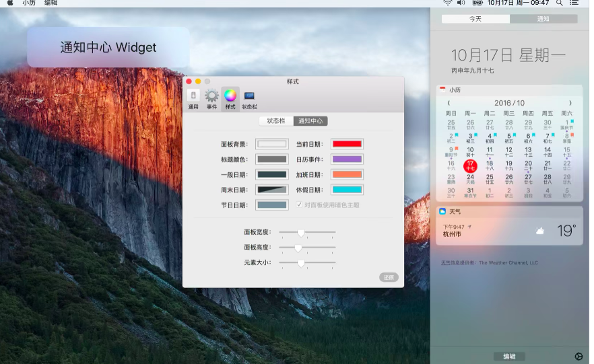The width and height of the screenshot is (594, 364).
Task: Switch to the 通知 tab in Notification Center
Action: (543, 19)
